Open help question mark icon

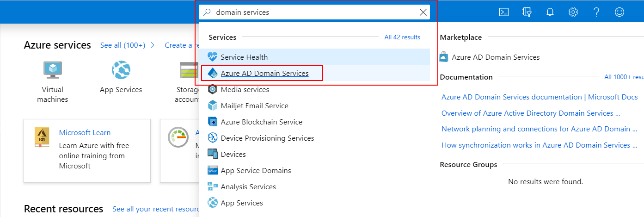596,12
